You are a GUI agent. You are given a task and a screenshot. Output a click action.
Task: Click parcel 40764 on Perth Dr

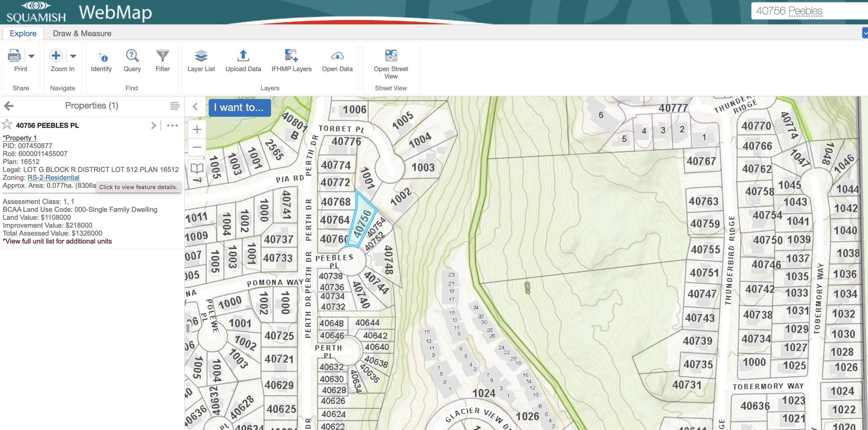tap(335, 220)
